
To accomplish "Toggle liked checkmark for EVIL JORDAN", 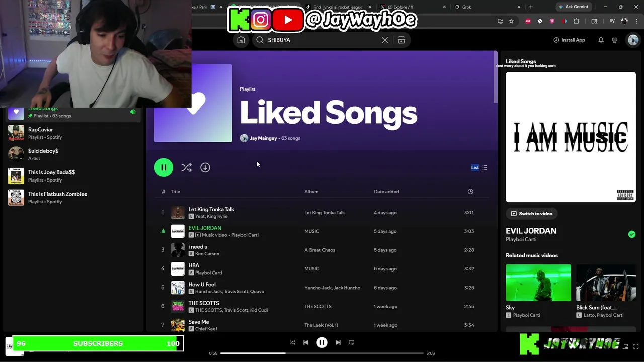I will tap(632, 234).
